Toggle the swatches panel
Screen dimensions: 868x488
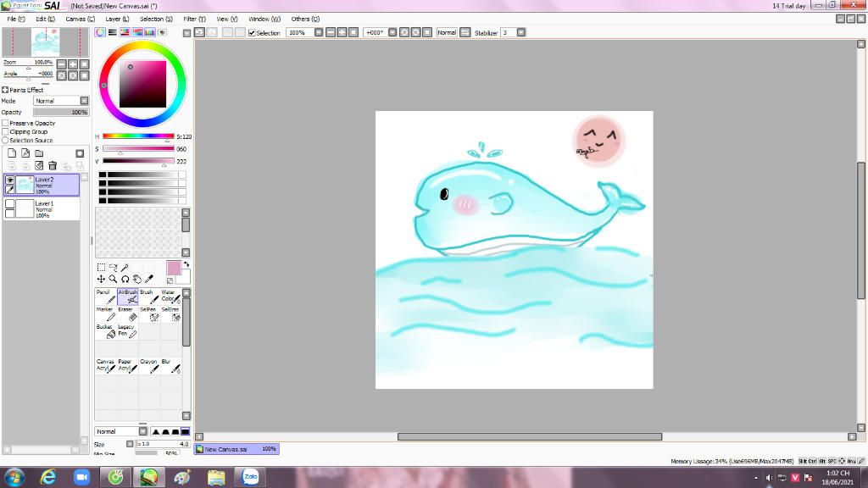150,33
